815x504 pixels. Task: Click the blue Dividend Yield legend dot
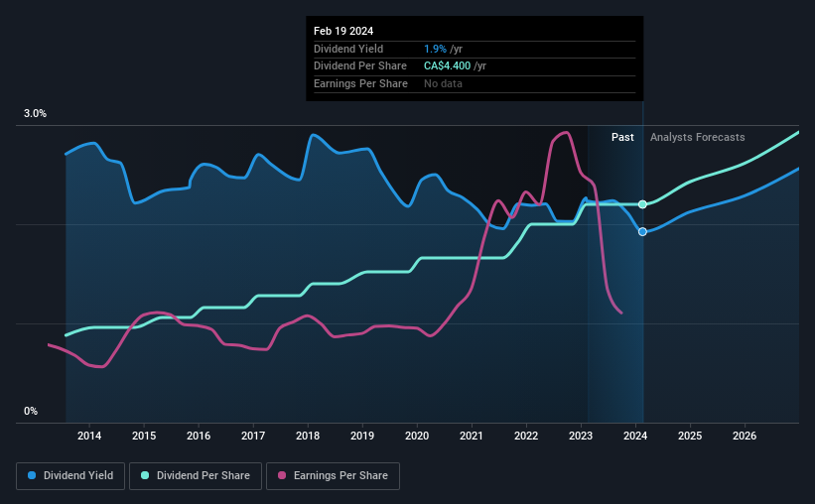[32, 475]
